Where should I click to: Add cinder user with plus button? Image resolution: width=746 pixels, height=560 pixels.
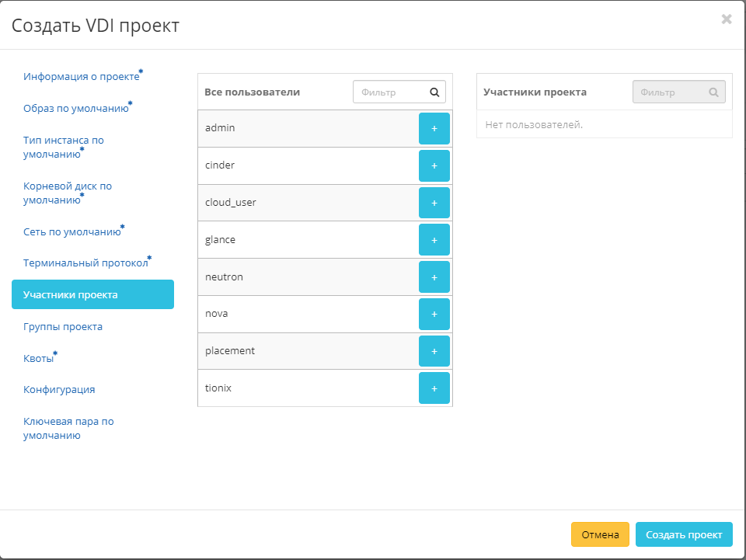click(434, 165)
